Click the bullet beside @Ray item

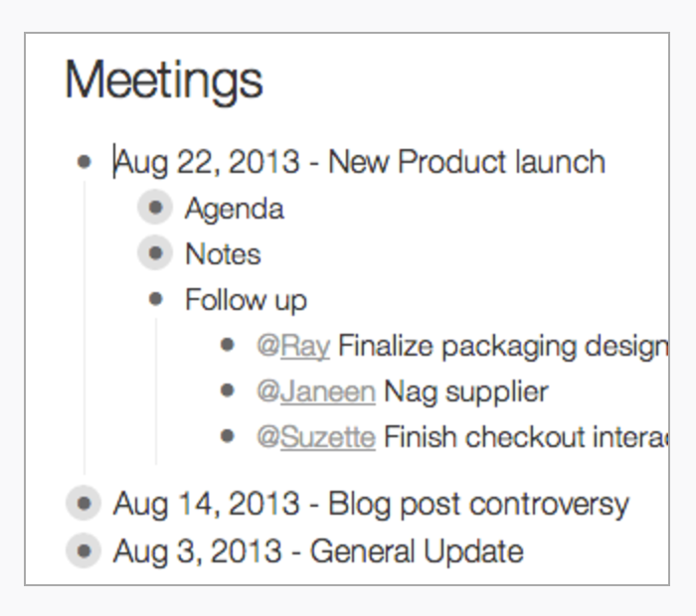pos(228,345)
